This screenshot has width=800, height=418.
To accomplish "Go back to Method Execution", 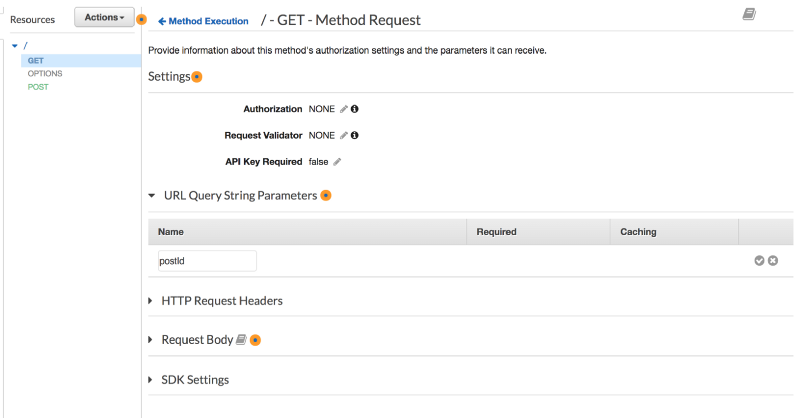I will click(x=203, y=21).
